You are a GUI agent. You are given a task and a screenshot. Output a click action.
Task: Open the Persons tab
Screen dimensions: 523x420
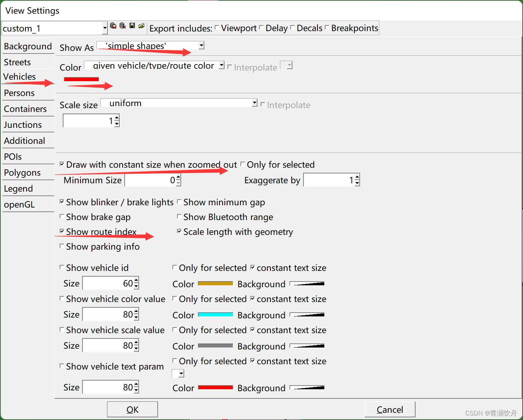(28, 93)
